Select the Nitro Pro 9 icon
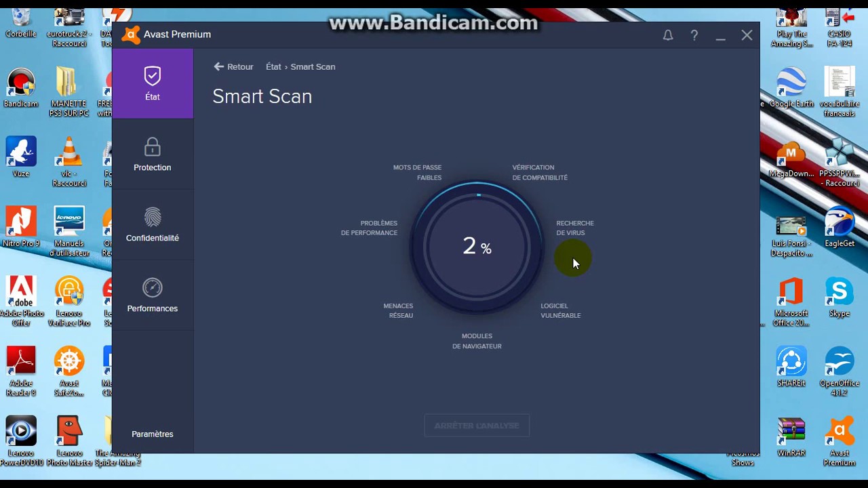Viewport: 868px width, 488px height. click(21, 227)
